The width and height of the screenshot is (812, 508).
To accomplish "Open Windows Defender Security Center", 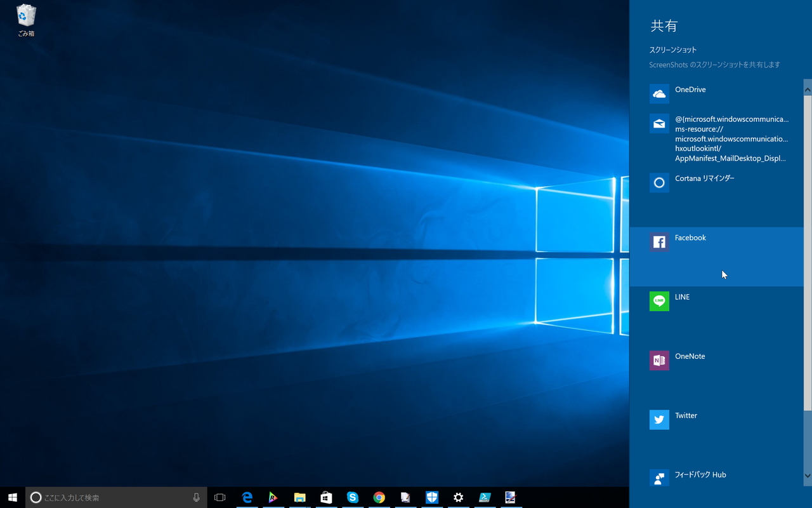I will [432, 497].
